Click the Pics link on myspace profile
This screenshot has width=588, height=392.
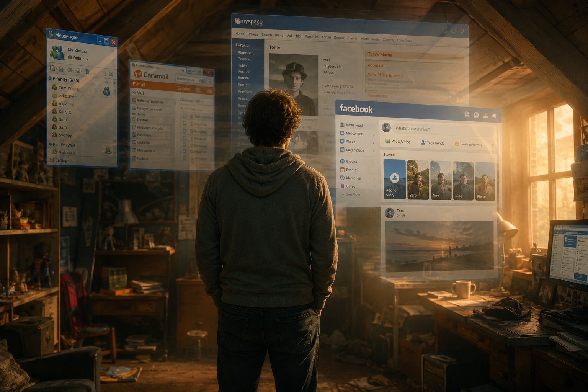click(340, 93)
